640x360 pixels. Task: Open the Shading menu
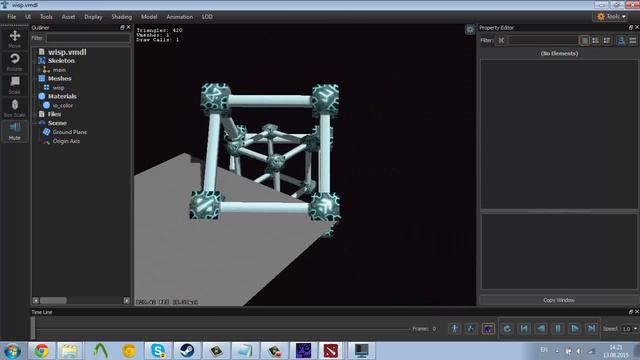(122, 17)
